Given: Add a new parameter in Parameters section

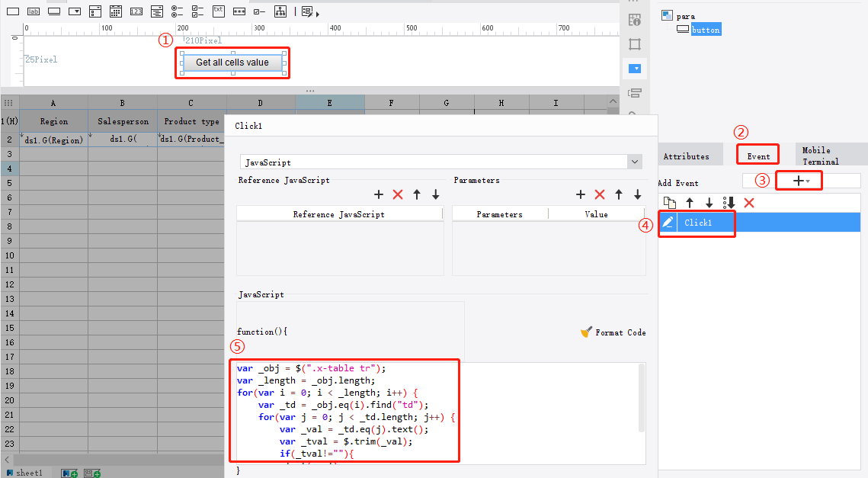Looking at the screenshot, I should 581,194.
